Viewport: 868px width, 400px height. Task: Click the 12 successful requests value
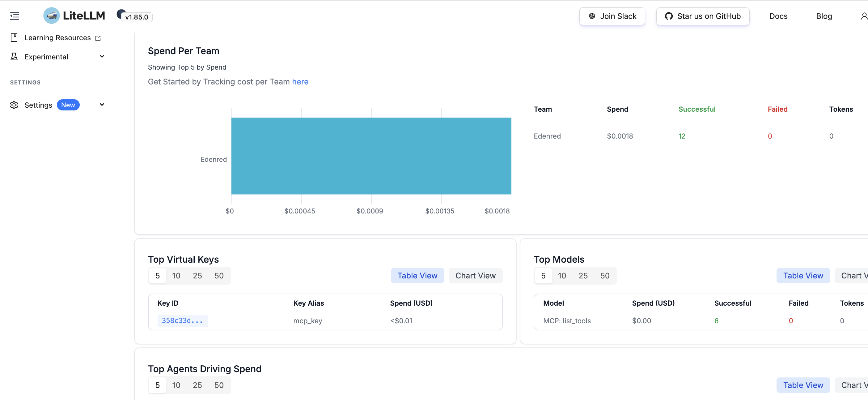682,136
